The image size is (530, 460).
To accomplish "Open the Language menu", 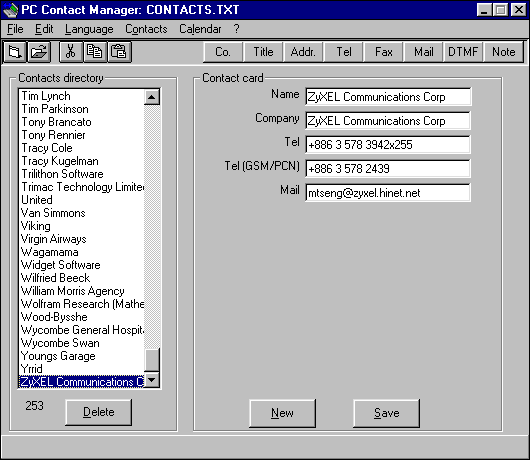I will [89, 29].
